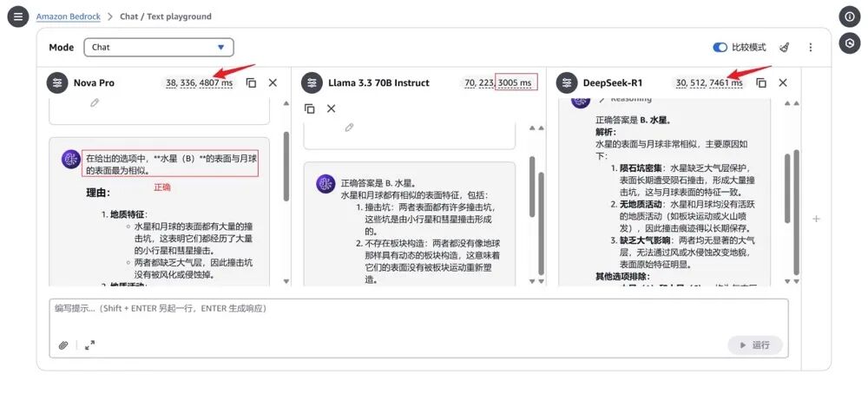Click the info icon at top right
This screenshot has height=394, width=868.
pos(849,16)
